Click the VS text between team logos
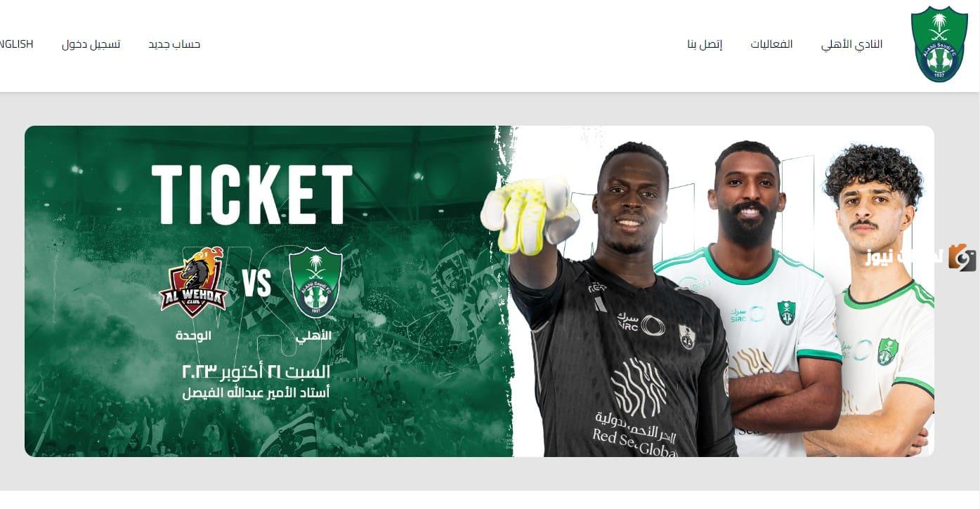 pos(256,284)
